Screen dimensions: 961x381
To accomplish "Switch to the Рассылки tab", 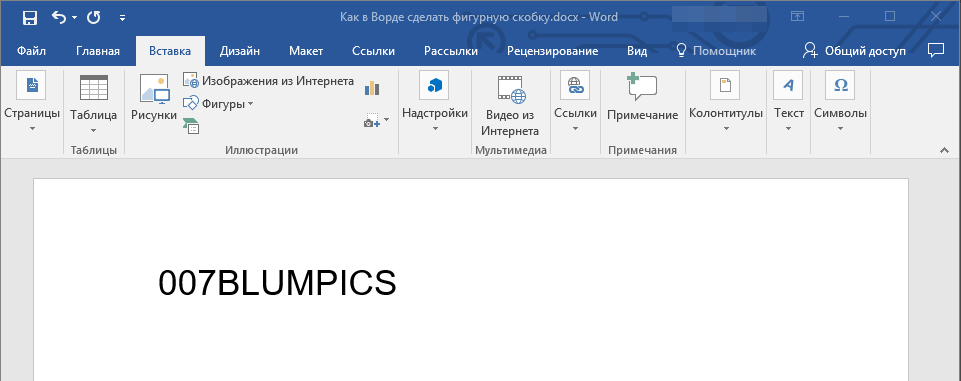I will [451, 51].
